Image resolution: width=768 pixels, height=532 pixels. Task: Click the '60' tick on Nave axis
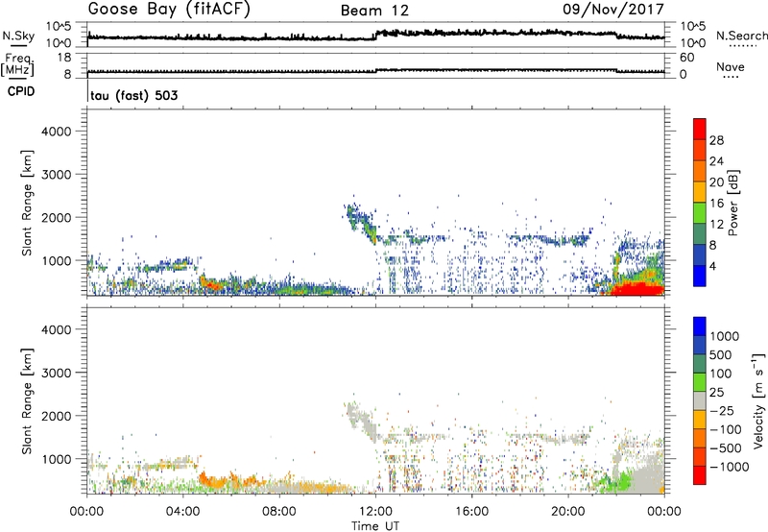click(686, 58)
